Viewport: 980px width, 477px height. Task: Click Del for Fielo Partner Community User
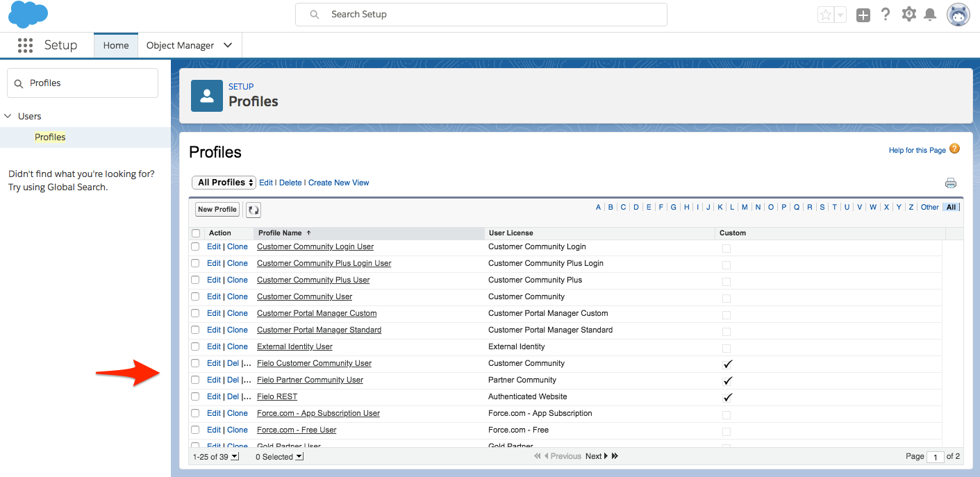pos(233,380)
